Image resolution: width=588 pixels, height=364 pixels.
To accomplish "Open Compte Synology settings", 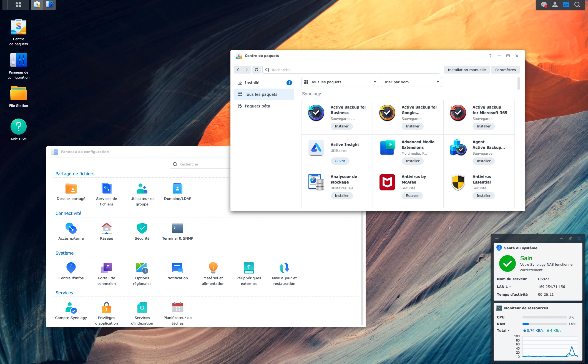I will click(71, 311).
